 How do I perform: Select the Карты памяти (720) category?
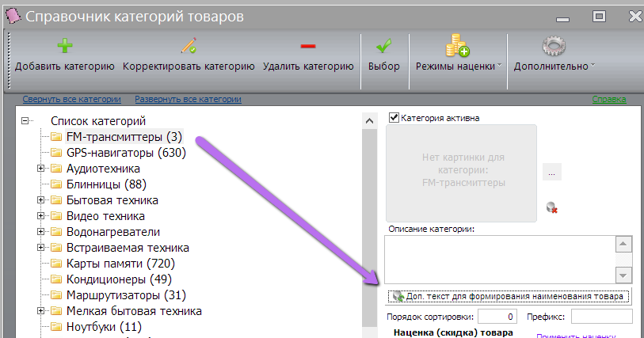tap(120, 264)
